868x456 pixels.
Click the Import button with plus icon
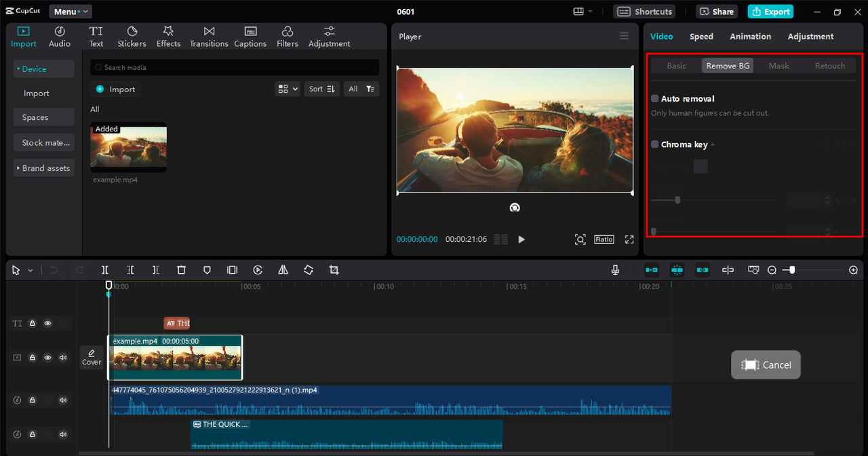click(x=115, y=89)
